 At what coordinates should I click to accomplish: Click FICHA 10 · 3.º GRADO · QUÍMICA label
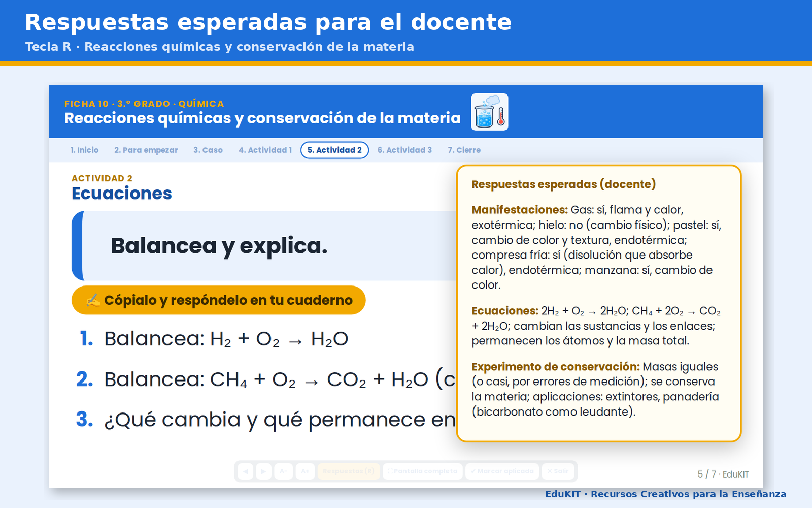coord(144,104)
